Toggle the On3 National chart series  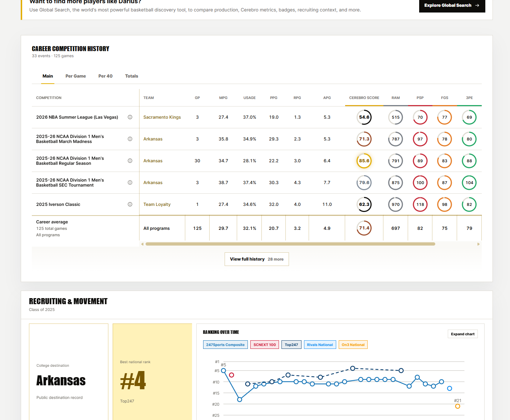pyautogui.click(x=353, y=345)
